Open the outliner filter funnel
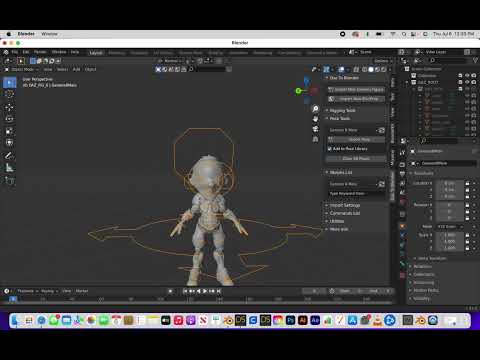Viewport: 480px width, 360px height. pyautogui.click(x=475, y=60)
